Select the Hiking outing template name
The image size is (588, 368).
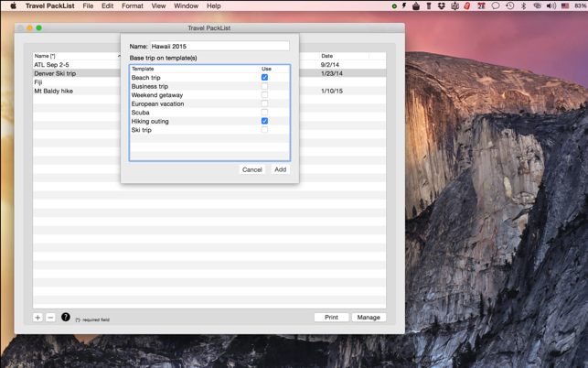150,121
